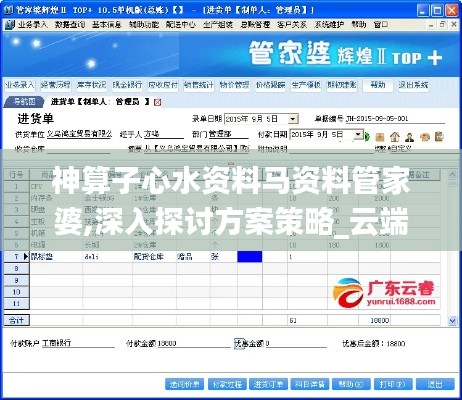Open the 付款日期 date dropdown
The width and height of the screenshot is (462, 400).
pos(358,135)
